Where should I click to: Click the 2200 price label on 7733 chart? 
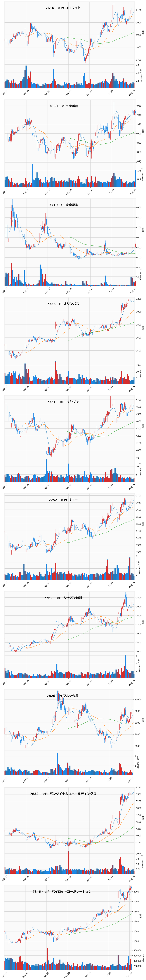coord(139,299)
